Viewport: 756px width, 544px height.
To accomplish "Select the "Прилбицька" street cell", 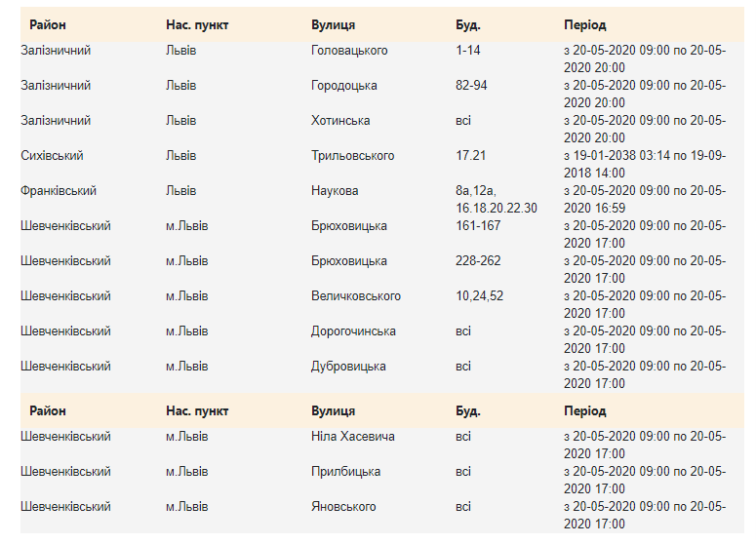I will click(345, 472).
